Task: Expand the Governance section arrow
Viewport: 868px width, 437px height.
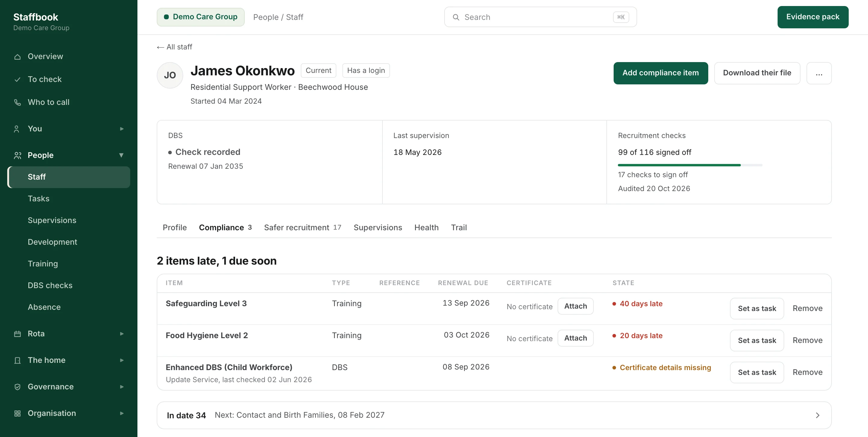Action: (122, 387)
